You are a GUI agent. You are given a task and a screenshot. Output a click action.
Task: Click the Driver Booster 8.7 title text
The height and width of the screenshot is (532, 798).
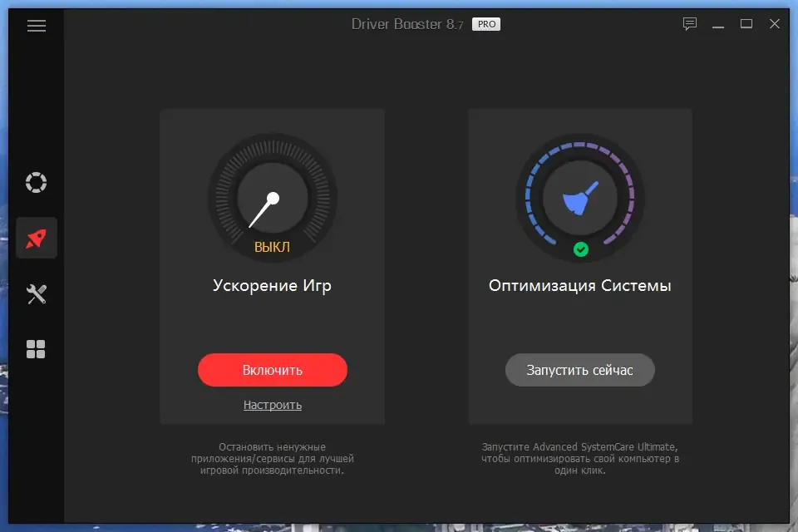click(407, 24)
